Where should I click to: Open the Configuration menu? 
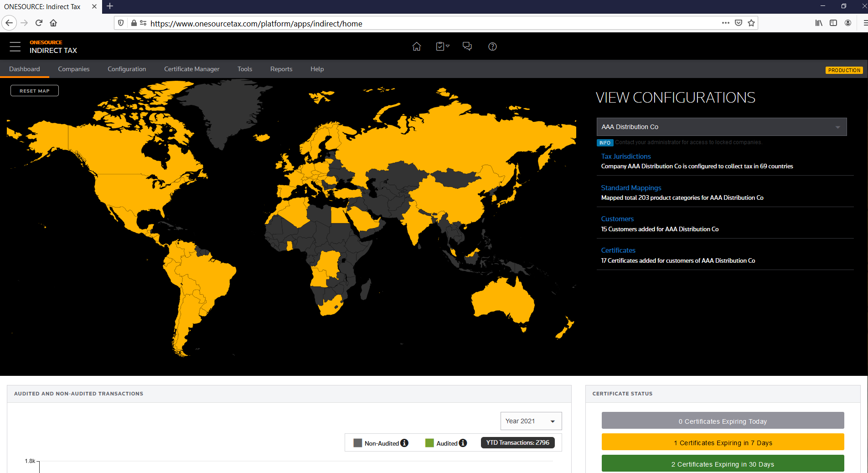tap(127, 69)
